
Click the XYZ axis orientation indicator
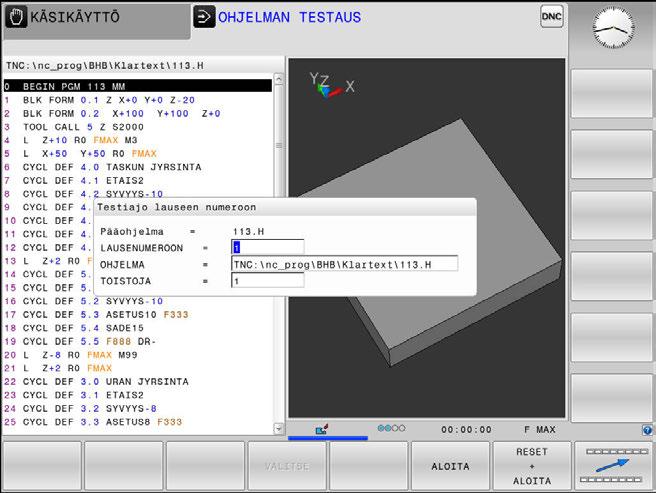(332, 85)
